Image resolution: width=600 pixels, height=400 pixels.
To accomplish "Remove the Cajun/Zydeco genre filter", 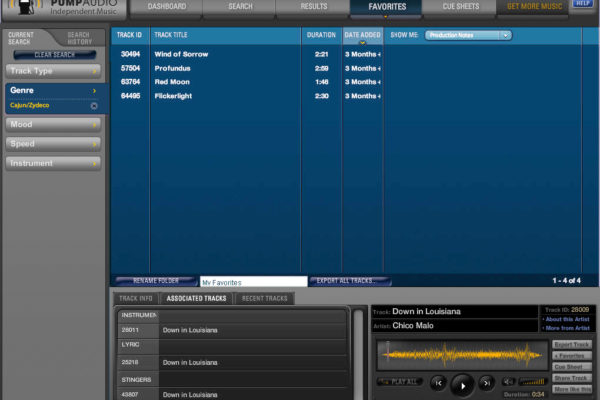I will coord(94,105).
